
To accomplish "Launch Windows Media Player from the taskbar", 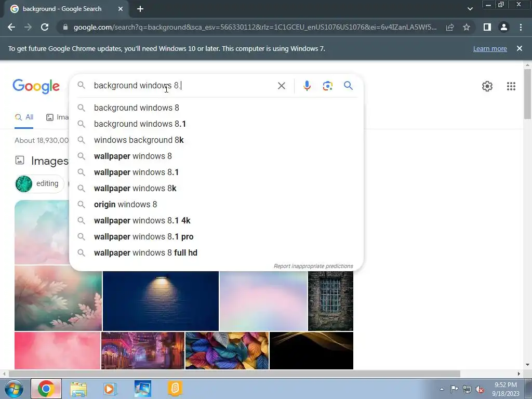I will click(x=110, y=389).
